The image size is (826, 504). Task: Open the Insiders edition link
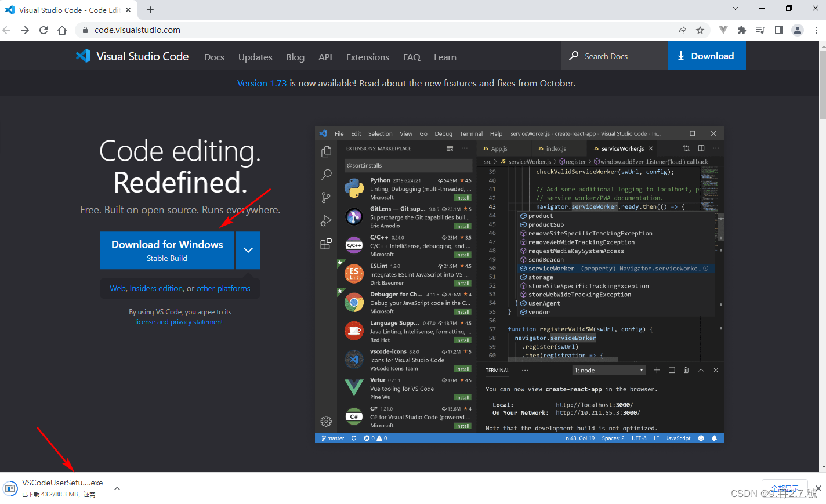(157, 288)
